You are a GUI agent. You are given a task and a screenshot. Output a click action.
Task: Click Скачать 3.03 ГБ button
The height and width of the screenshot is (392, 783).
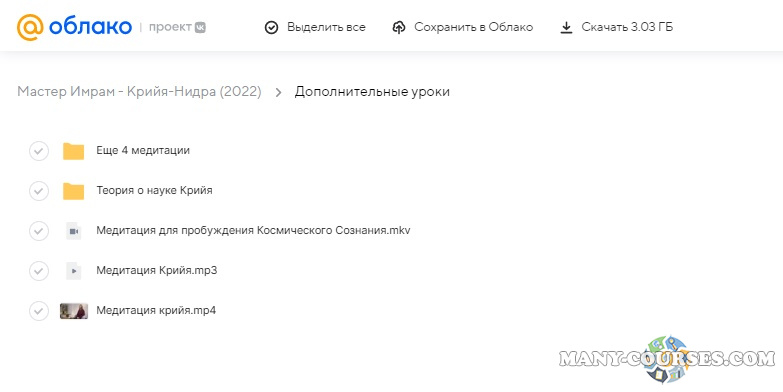[616, 27]
